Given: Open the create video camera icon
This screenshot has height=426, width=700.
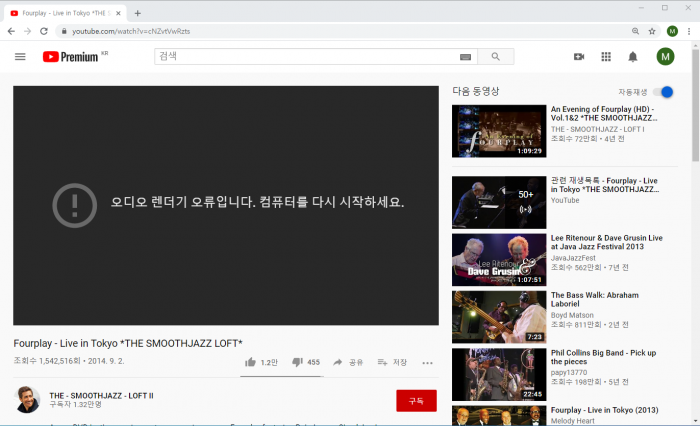Looking at the screenshot, I should click(579, 57).
